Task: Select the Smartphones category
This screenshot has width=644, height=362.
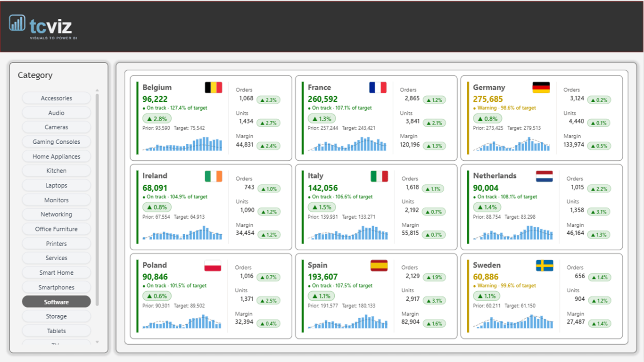Action: point(57,287)
